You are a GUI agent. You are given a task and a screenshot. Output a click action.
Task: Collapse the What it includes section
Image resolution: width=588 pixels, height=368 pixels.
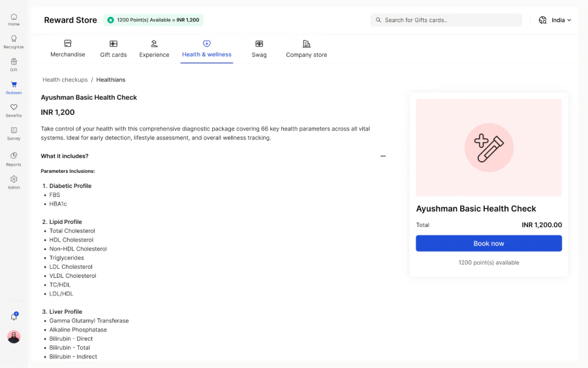383,156
